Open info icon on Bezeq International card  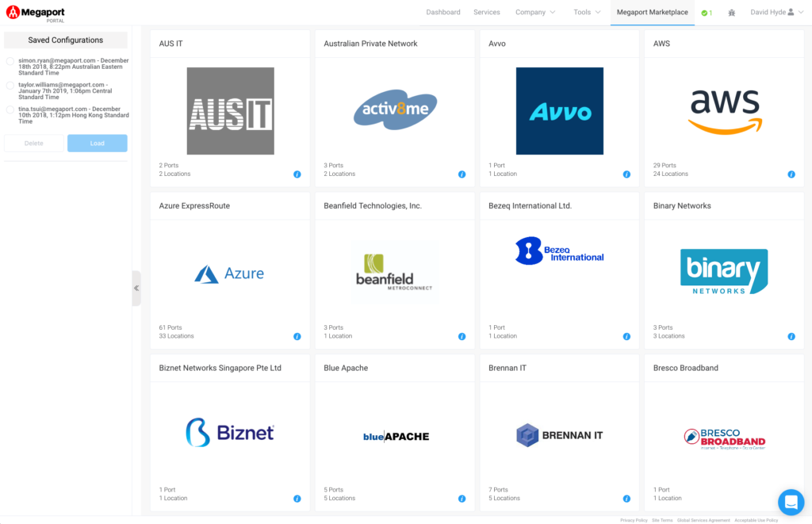click(x=626, y=337)
